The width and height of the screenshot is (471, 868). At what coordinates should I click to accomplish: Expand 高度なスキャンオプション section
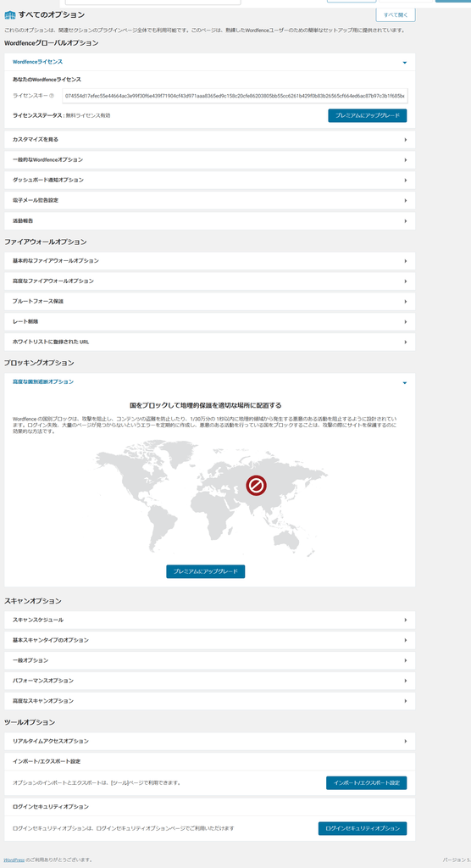tap(210, 701)
